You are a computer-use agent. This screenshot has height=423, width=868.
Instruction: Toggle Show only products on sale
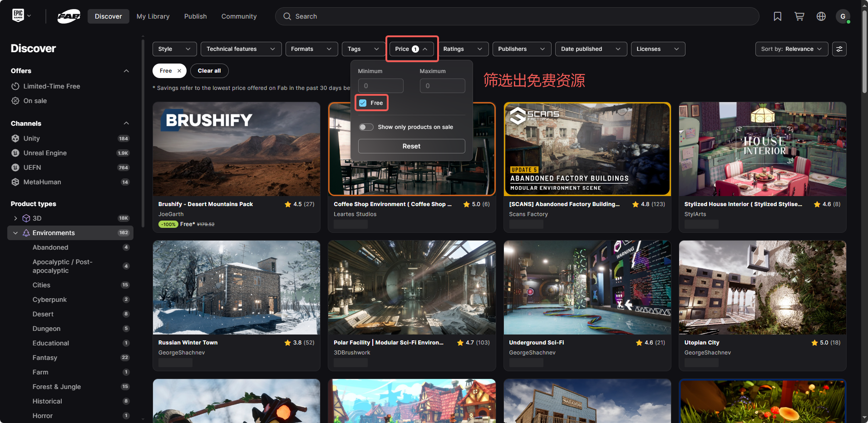pyautogui.click(x=366, y=127)
